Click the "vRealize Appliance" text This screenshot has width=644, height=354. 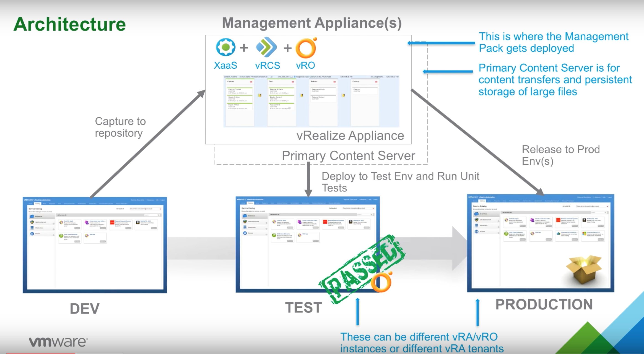[350, 135]
